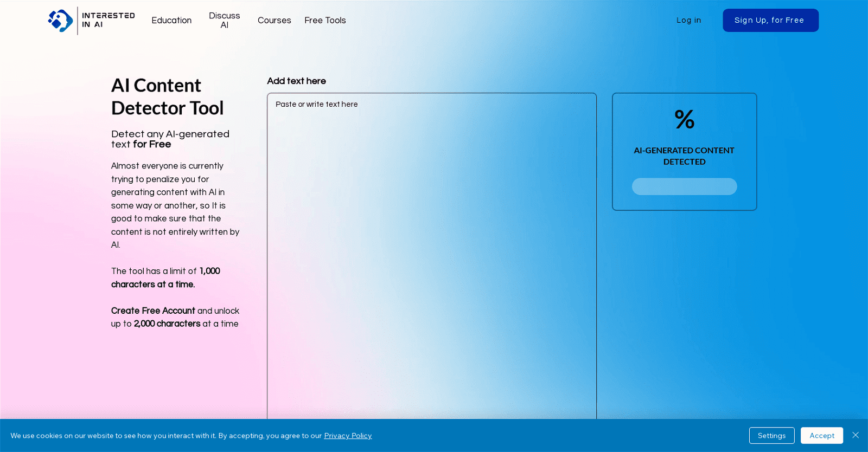Viewport: 868px width, 452px height.
Task: Click the AI detection progress bar
Action: coord(684,186)
